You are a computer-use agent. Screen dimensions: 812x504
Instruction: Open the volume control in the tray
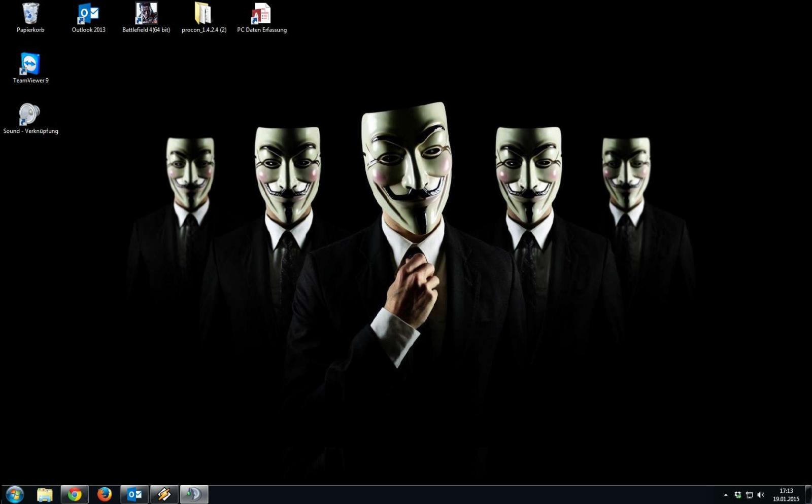[x=760, y=495]
